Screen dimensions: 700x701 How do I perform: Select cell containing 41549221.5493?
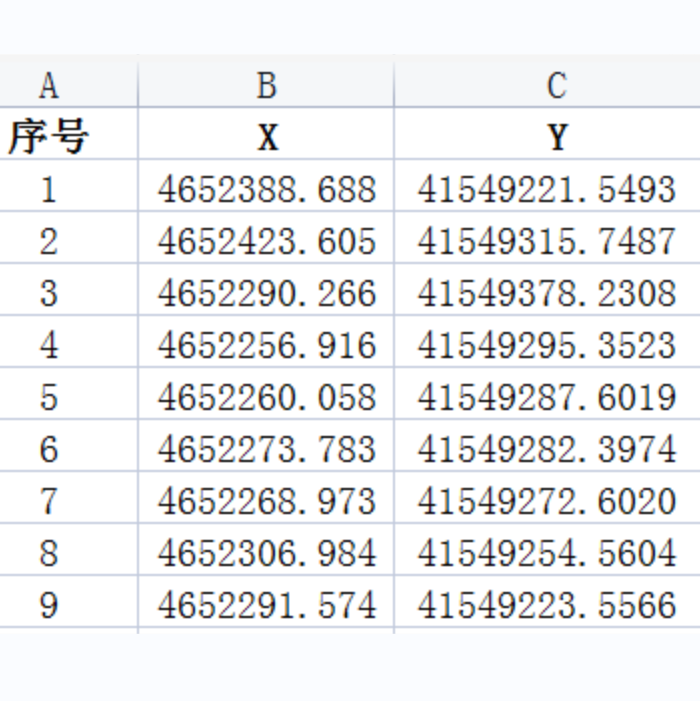pyautogui.click(x=548, y=185)
